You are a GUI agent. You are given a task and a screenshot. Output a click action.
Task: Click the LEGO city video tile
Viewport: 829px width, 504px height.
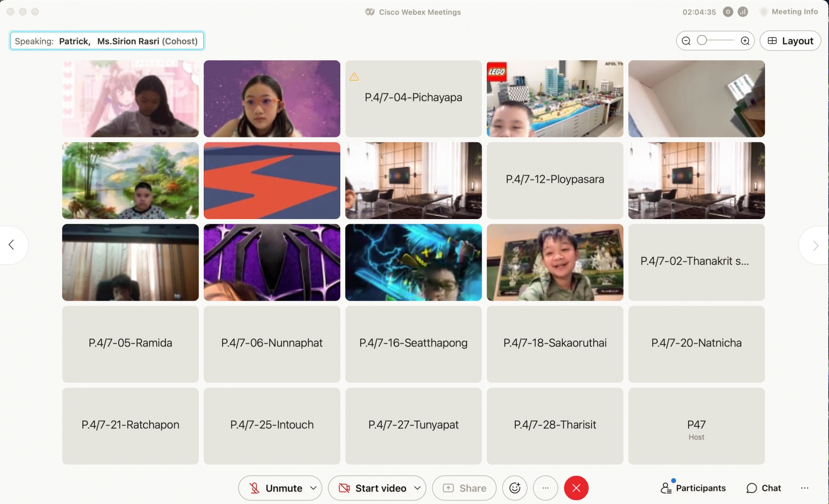click(555, 99)
